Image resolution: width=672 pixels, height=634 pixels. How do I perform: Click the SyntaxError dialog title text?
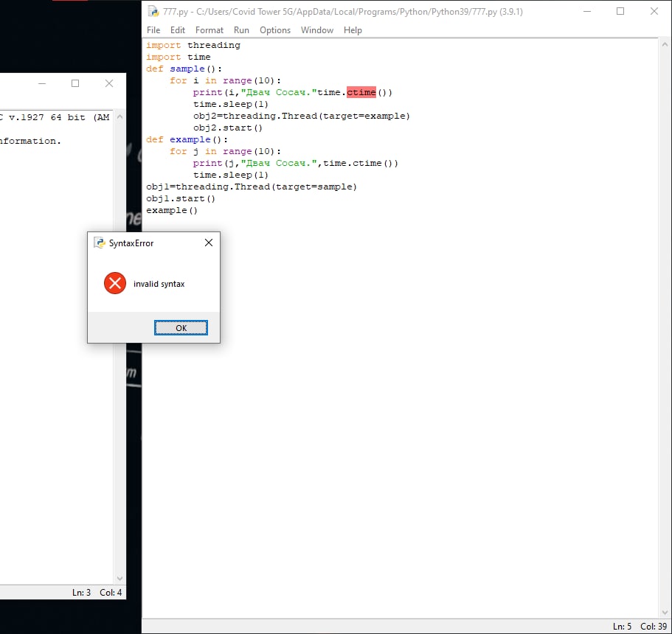pos(131,243)
